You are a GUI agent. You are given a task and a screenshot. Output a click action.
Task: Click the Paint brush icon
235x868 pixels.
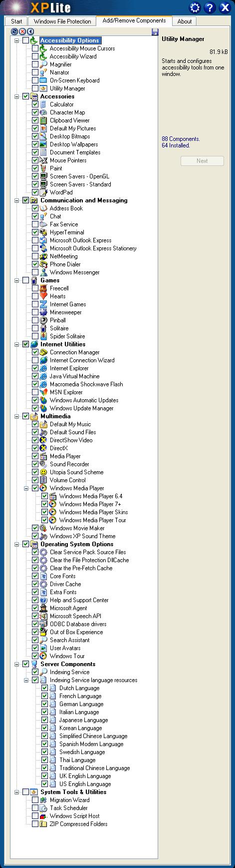(x=44, y=168)
